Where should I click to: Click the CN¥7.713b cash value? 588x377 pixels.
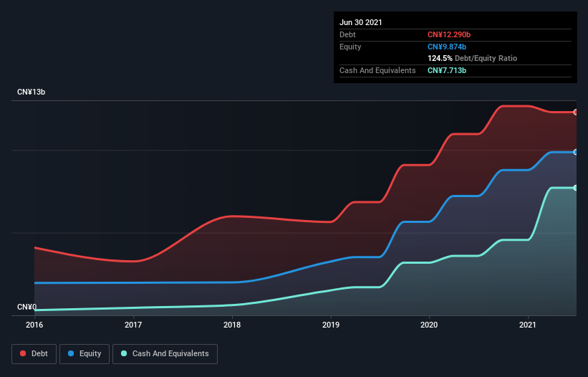(447, 70)
